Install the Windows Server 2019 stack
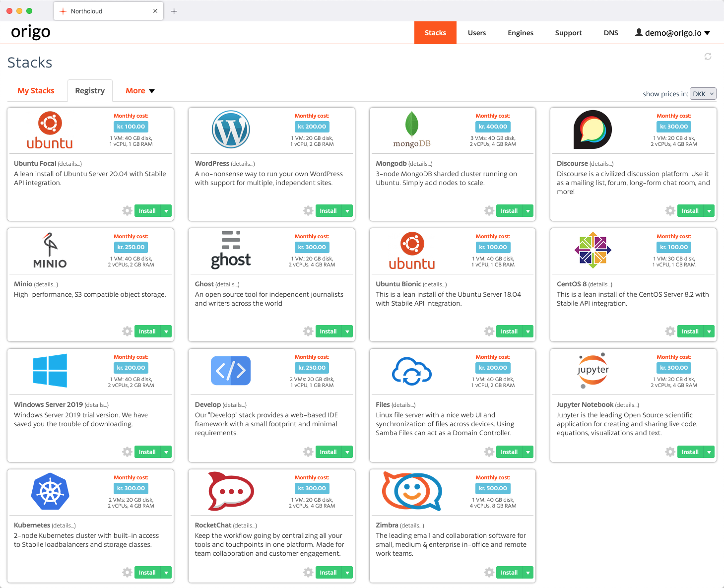Image resolution: width=724 pixels, height=588 pixels. click(x=147, y=452)
